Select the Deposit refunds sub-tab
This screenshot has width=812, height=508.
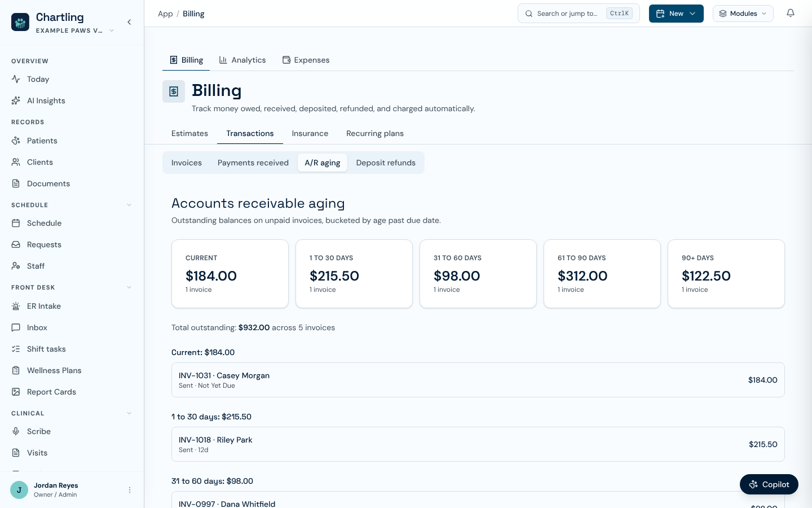[386, 163]
